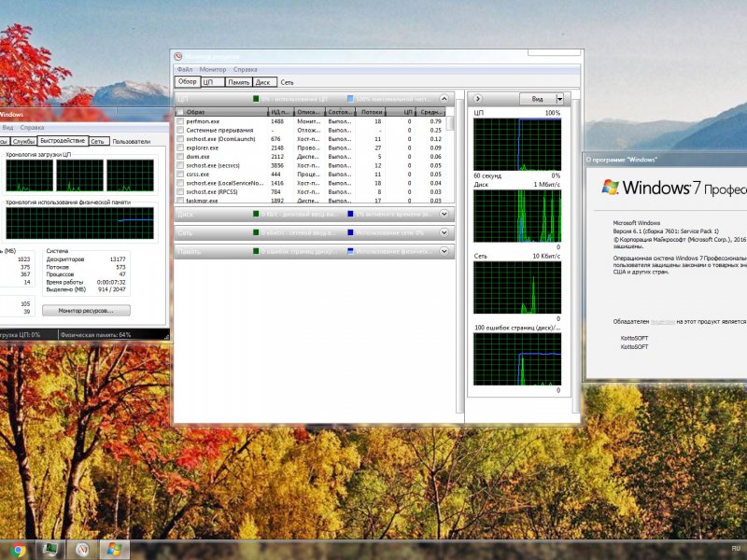Select the perfmon.exe process name

(x=203, y=121)
